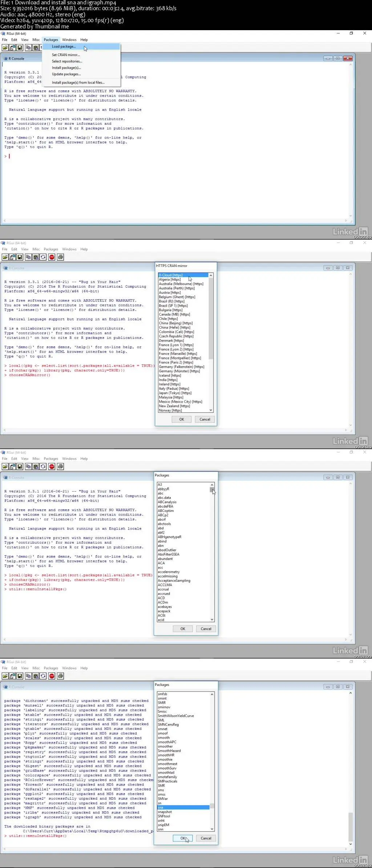Select the highlighted sna package

(x=183, y=808)
